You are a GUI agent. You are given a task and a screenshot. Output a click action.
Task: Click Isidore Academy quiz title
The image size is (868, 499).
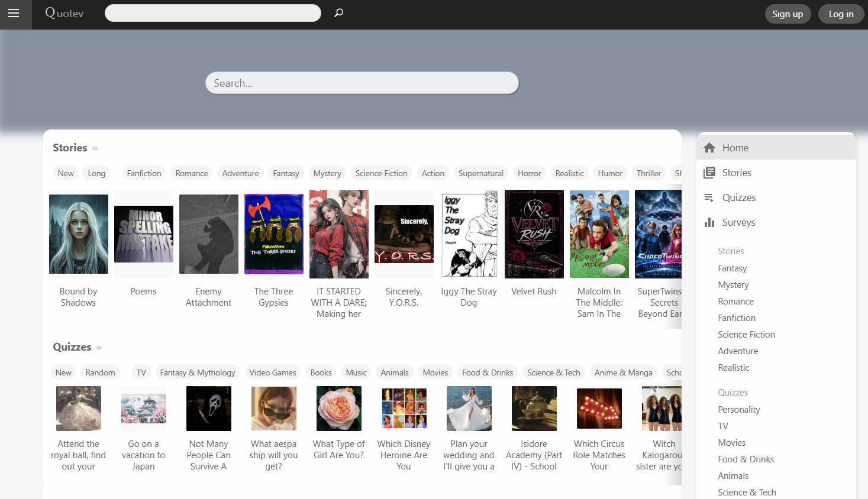coord(534,455)
